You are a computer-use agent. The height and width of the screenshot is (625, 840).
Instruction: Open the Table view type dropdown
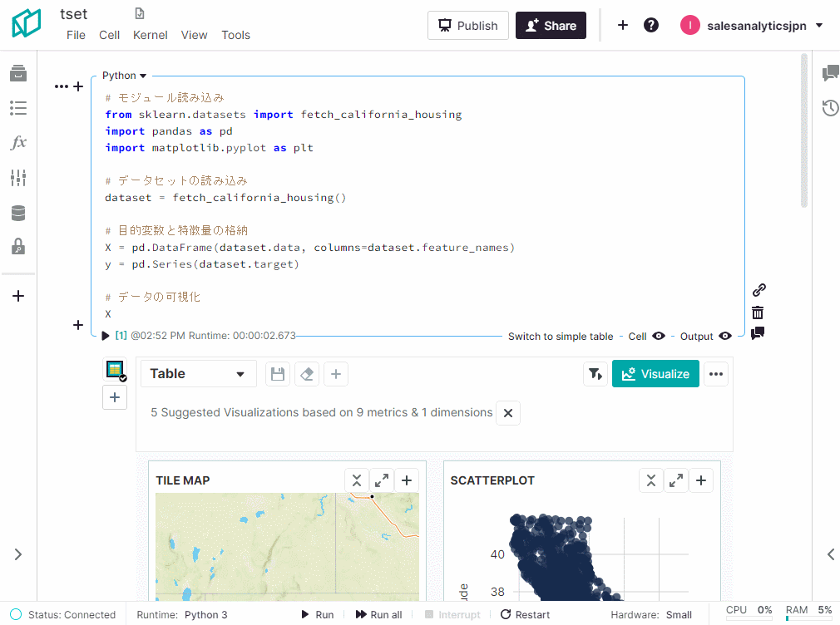(x=199, y=374)
